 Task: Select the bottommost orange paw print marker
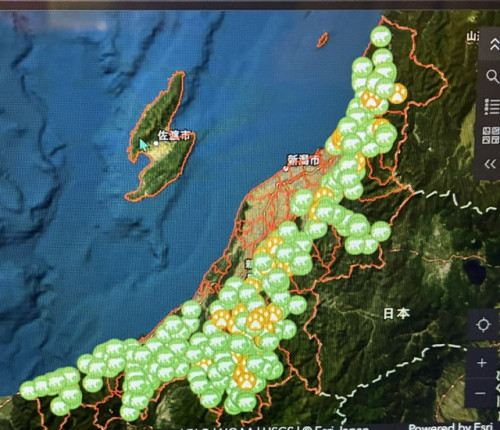pos(245,378)
